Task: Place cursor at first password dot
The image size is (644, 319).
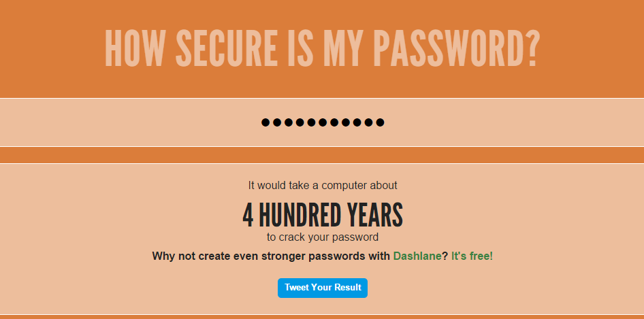Action: pyautogui.click(x=262, y=122)
